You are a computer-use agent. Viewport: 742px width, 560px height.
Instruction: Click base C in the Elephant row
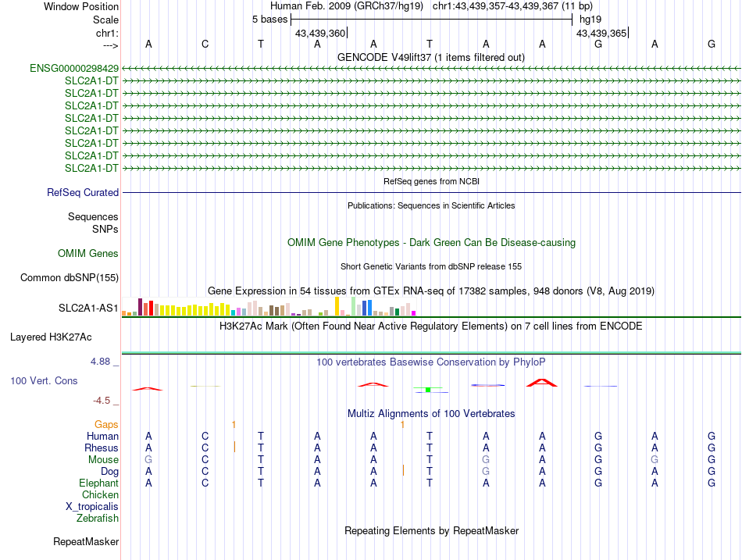[205, 483]
